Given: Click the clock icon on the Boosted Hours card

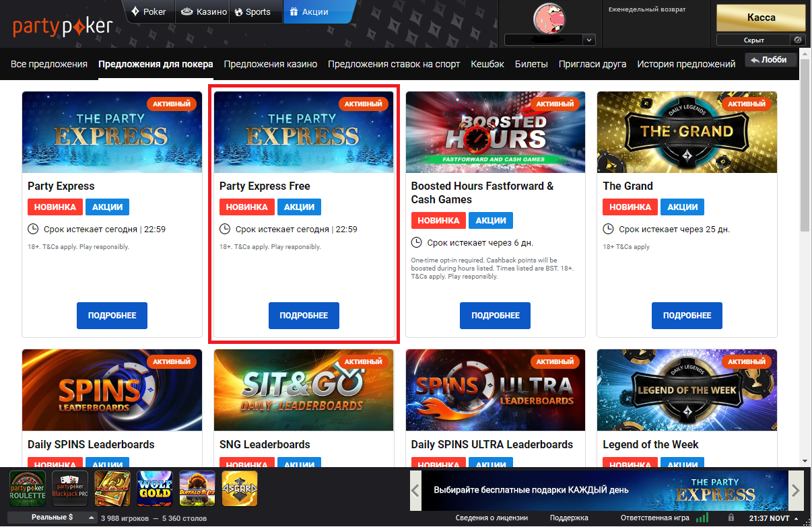Looking at the screenshot, I should tap(417, 242).
